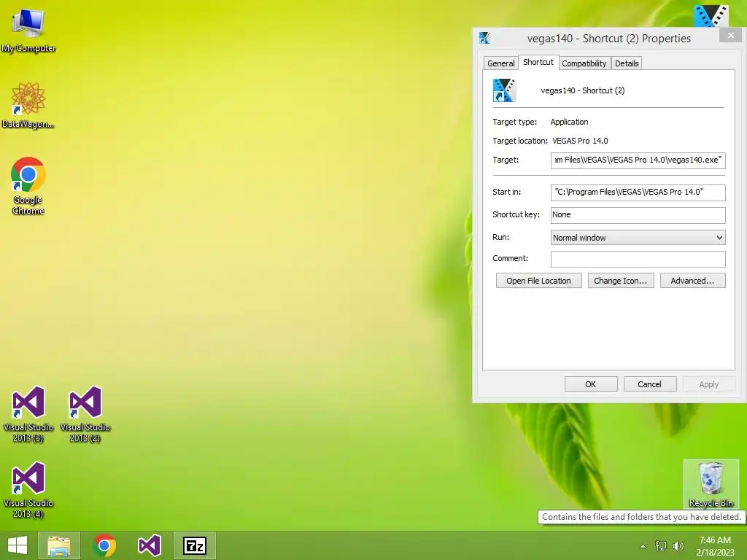Viewport: 747px width, 560px height.
Task: Open 7-Zip from the taskbar
Action: point(194,545)
